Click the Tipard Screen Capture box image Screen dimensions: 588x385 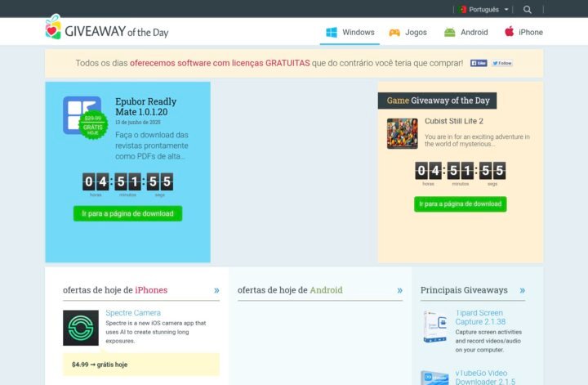(x=435, y=327)
